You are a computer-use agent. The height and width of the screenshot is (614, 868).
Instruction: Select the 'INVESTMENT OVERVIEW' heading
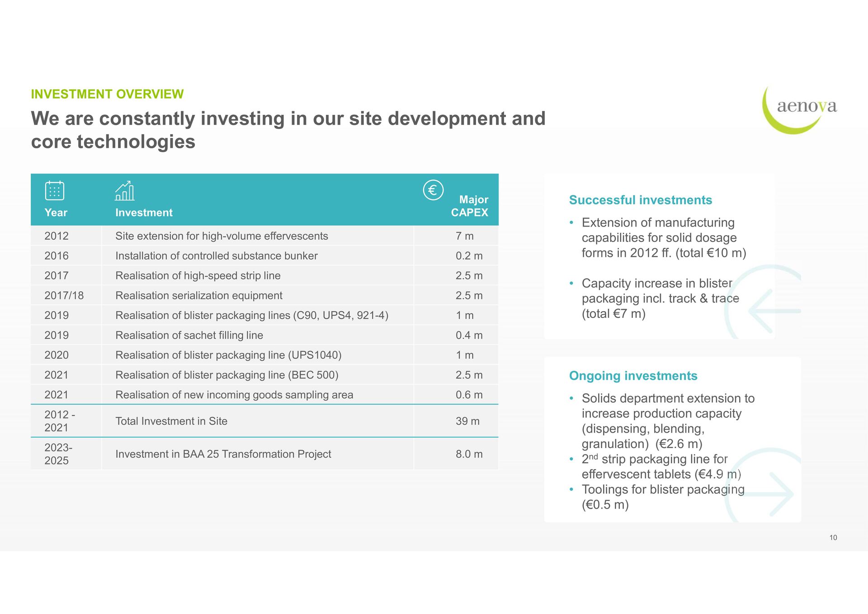(x=107, y=94)
